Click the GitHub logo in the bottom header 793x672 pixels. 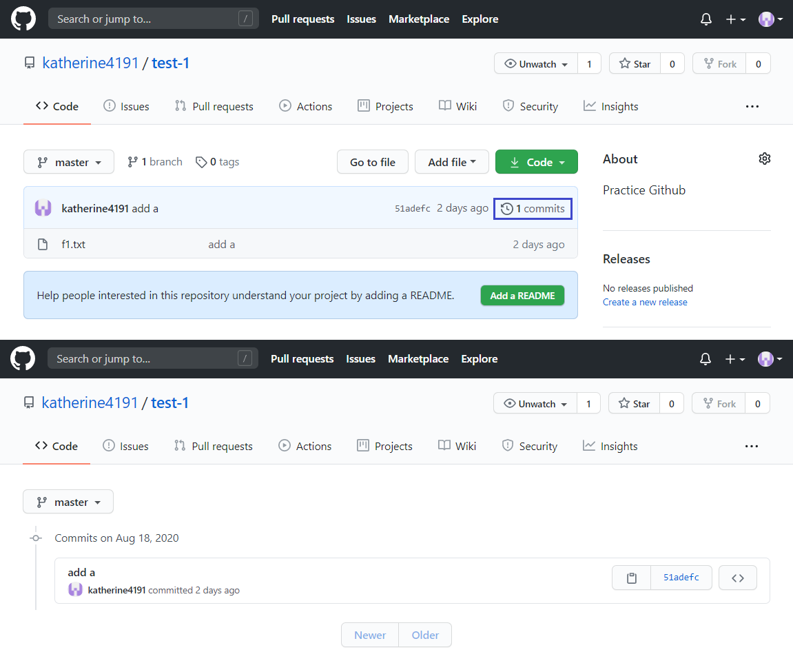pyautogui.click(x=23, y=359)
